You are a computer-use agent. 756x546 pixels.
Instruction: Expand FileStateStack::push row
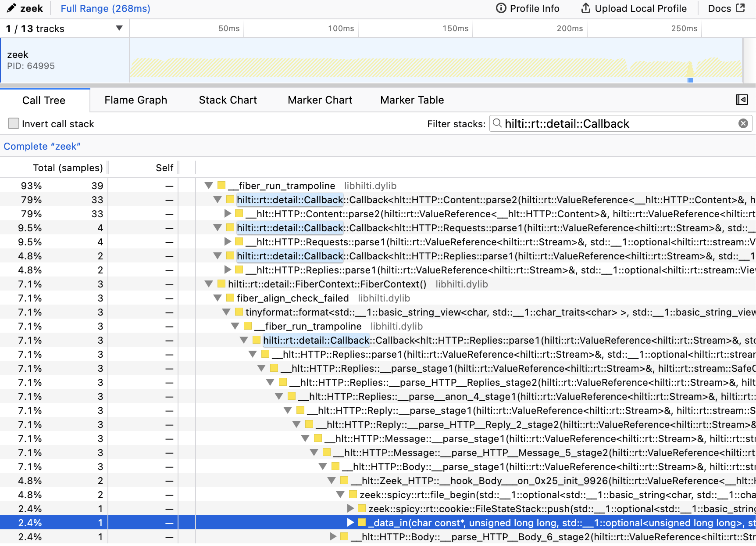350,509
